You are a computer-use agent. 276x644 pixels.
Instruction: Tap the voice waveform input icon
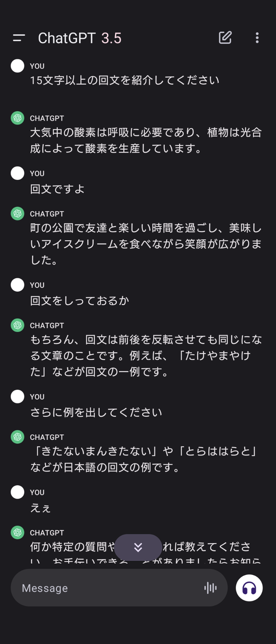pos(210,588)
